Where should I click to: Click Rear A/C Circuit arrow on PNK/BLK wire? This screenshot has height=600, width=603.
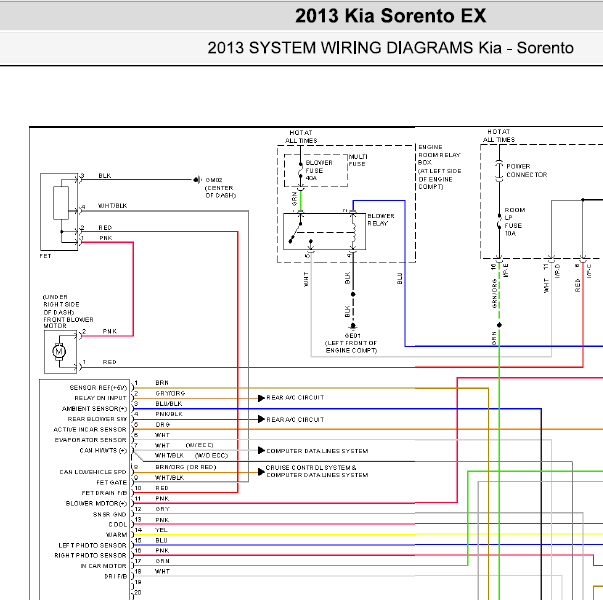click(x=261, y=419)
